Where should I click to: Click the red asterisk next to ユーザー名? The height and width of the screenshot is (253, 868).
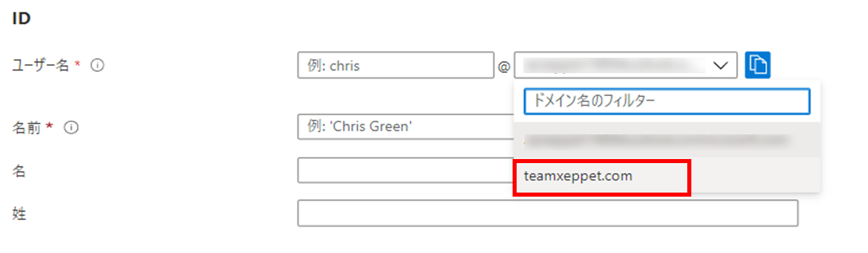(x=77, y=64)
